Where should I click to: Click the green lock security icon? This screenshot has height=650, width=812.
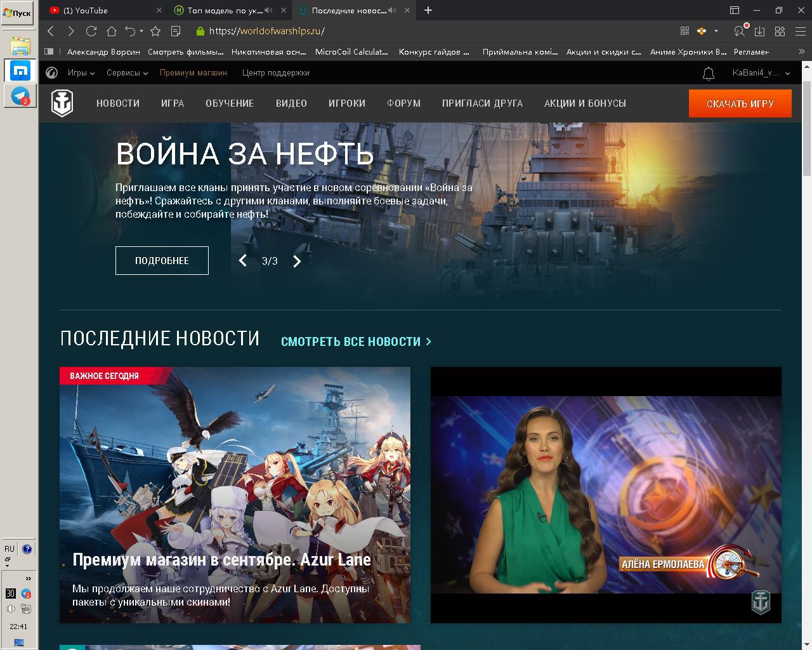pyautogui.click(x=200, y=31)
